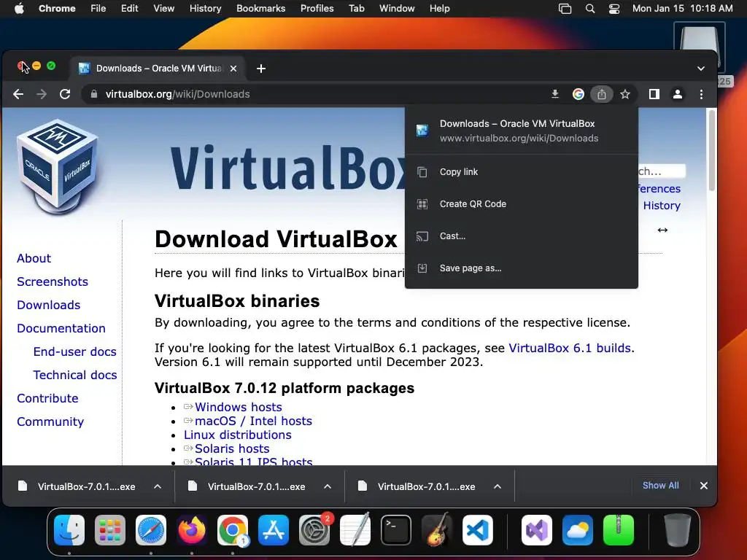747x560 pixels.
Task: Reload the VirtualBox downloads page
Action: click(65, 94)
